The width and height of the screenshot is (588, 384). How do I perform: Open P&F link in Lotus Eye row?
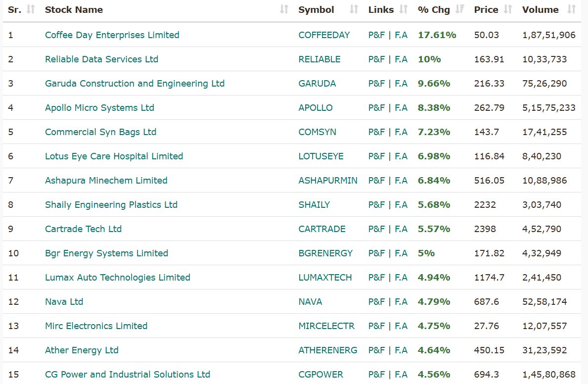tap(376, 156)
